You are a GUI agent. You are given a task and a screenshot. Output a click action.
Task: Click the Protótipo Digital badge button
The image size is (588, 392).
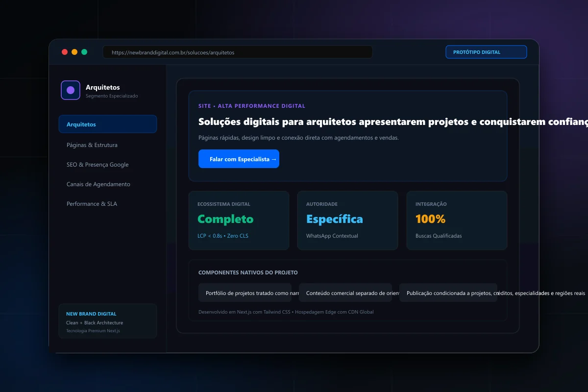coord(486,52)
